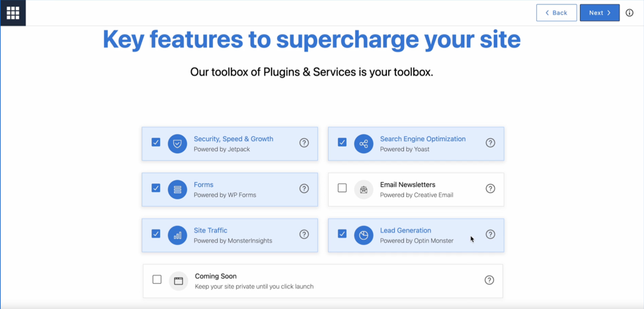Click the info circle icon beside Next
The image size is (644, 309).
pos(629,13)
